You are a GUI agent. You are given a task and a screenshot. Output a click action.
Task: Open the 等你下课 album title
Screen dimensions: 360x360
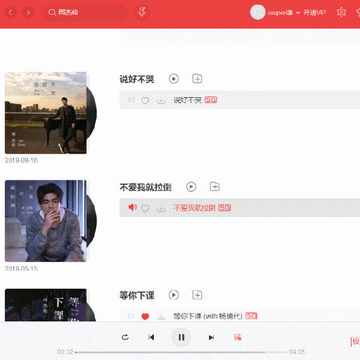[137, 295]
